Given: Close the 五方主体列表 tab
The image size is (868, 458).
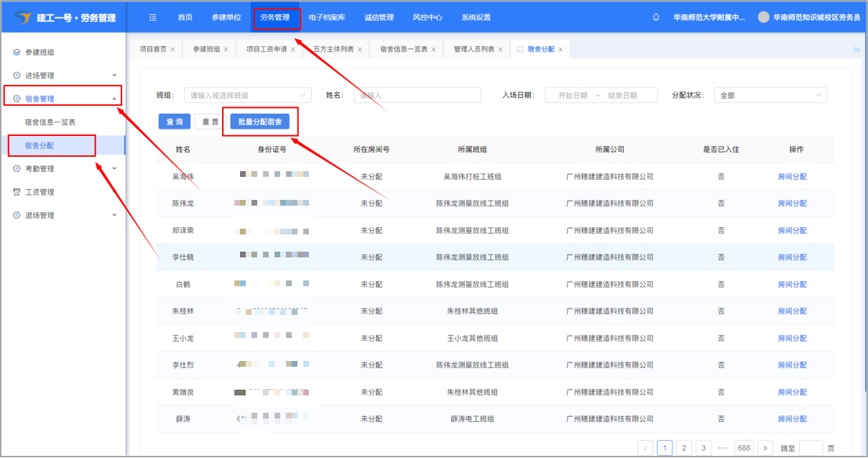Looking at the screenshot, I should tap(360, 50).
